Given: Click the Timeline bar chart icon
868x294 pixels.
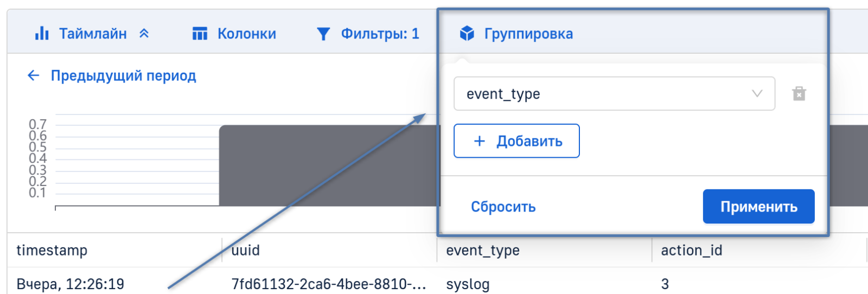Looking at the screenshot, I should point(42,34).
